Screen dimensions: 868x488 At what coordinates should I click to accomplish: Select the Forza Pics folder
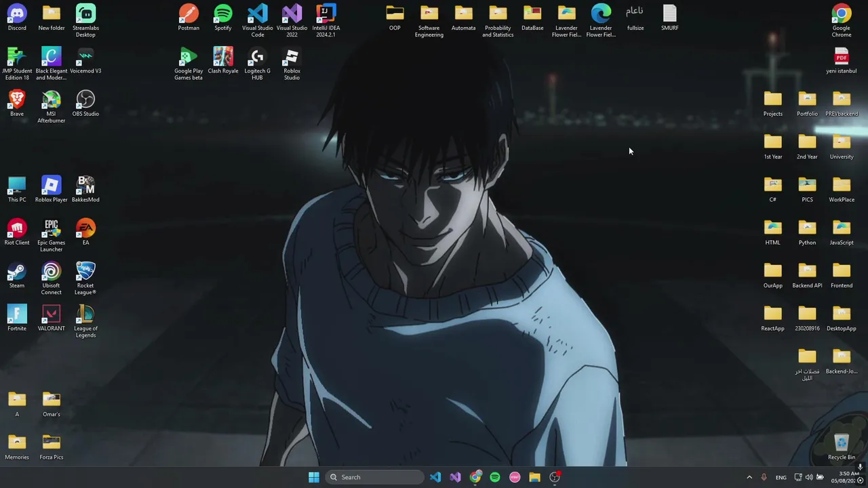[52, 447]
